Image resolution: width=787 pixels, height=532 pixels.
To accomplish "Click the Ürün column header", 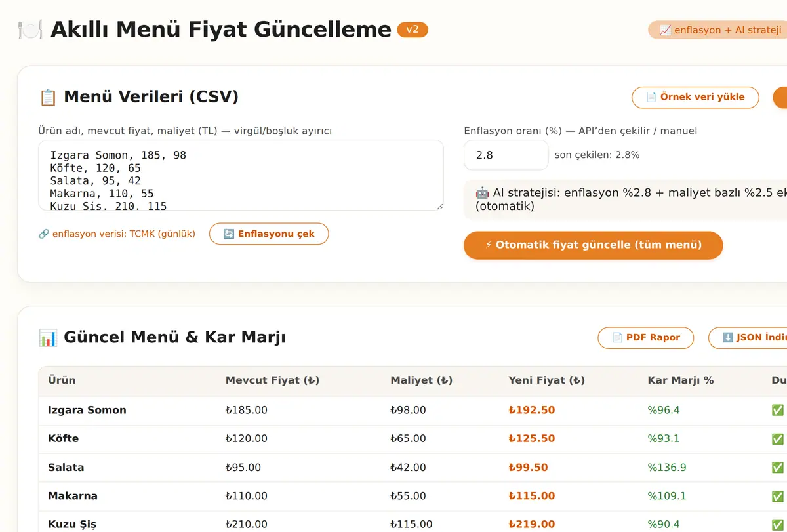I will [62, 380].
